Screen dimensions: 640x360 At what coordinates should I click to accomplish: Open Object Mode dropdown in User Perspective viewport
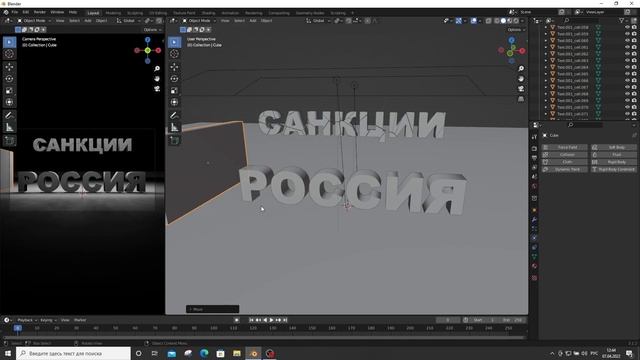[x=199, y=20]
